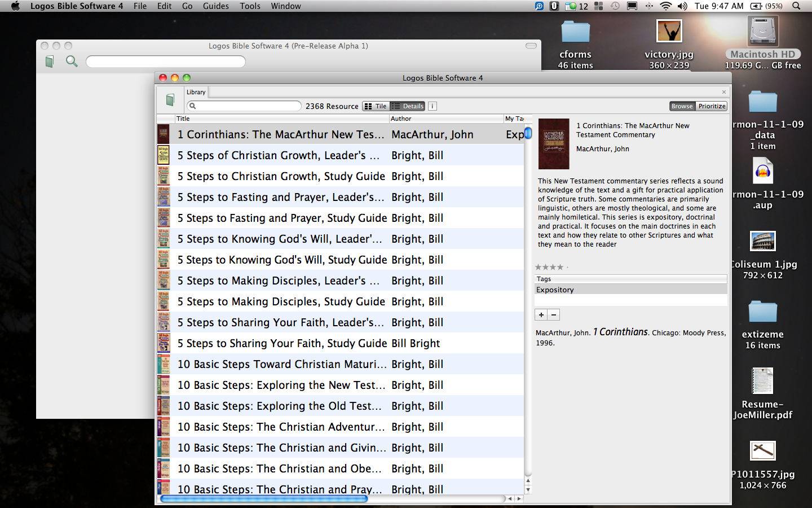Open the Apple menu

[15, 6]
